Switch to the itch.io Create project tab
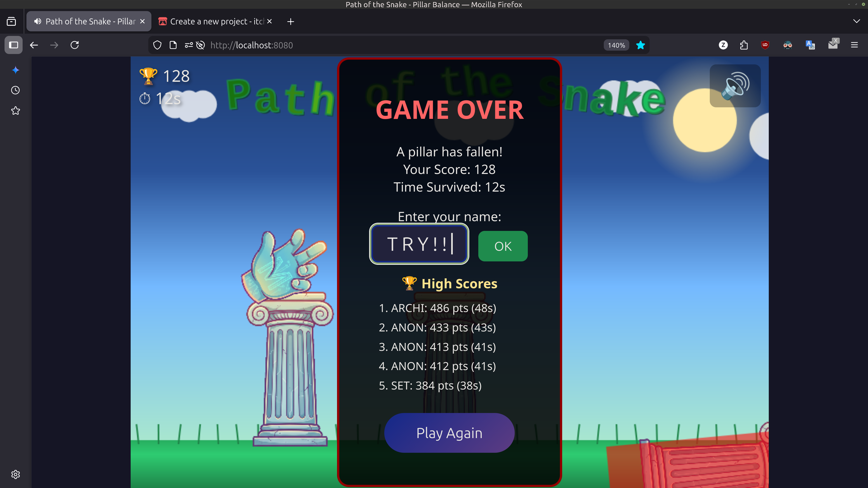The width and height of the screenshot is (868, 488). pos(216,21)
